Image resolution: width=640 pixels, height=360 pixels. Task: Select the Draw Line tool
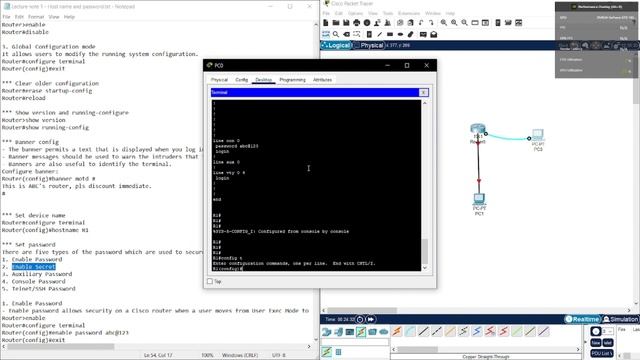click(380, 34)
